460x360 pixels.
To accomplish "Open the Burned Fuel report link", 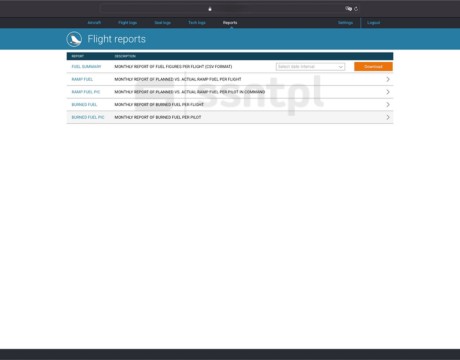I will [84, 105].
